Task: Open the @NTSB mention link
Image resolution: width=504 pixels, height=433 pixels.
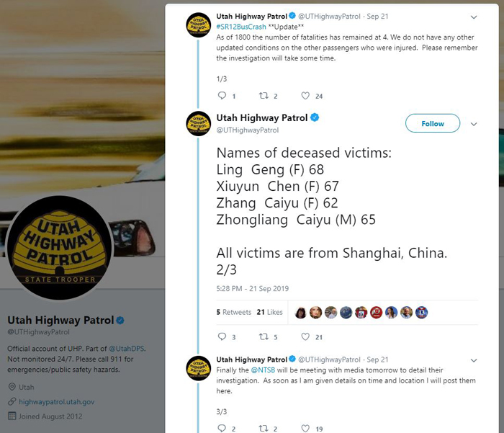Action: click(x=263, y=370)
